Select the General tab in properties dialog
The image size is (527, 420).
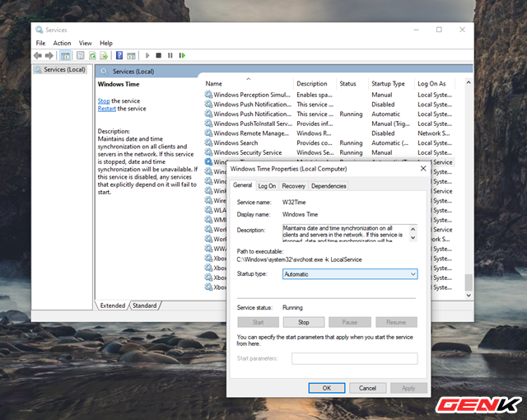(242, 185)
